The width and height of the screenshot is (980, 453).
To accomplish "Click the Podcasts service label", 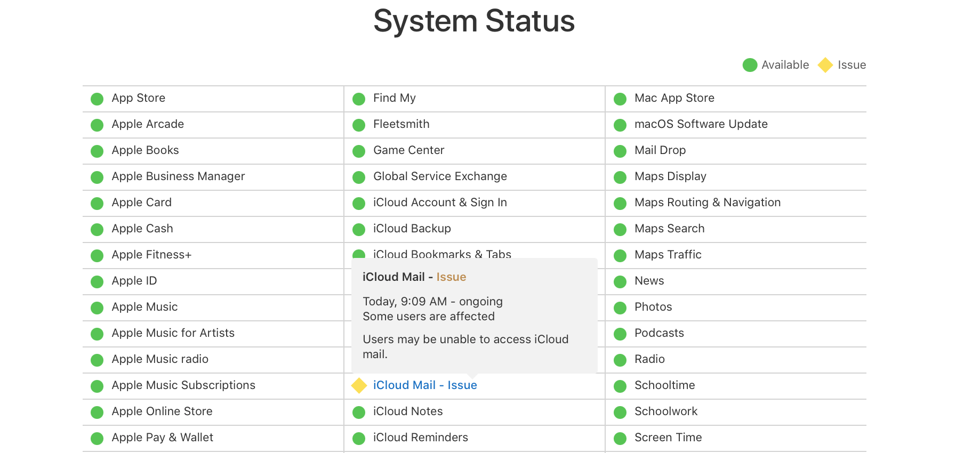I will [x=659, y=333].
